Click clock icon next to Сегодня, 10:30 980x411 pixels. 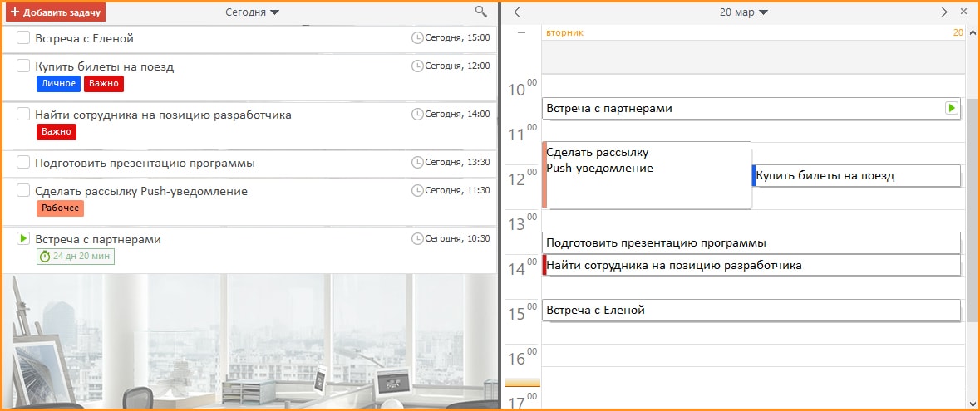(417, 238)
